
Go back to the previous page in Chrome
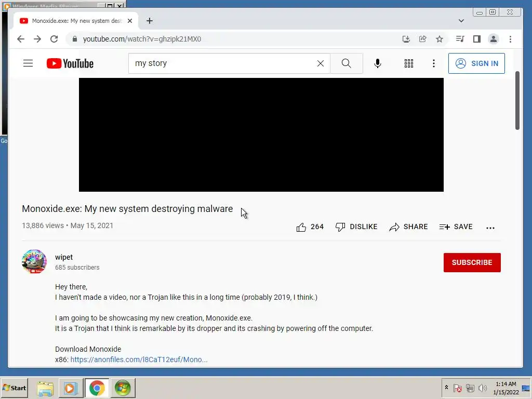tap(21, 39)
